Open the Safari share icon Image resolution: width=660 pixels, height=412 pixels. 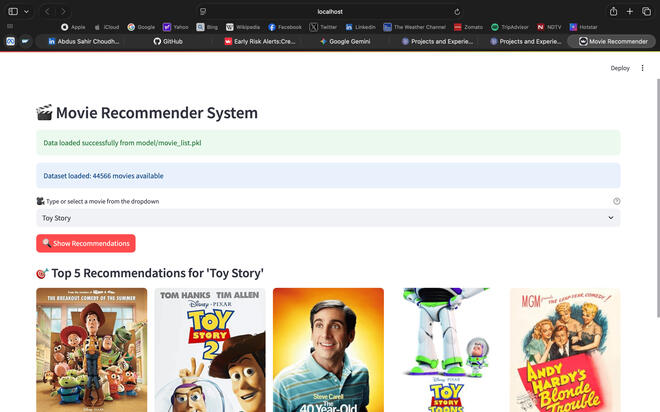(x=611, y=11)
